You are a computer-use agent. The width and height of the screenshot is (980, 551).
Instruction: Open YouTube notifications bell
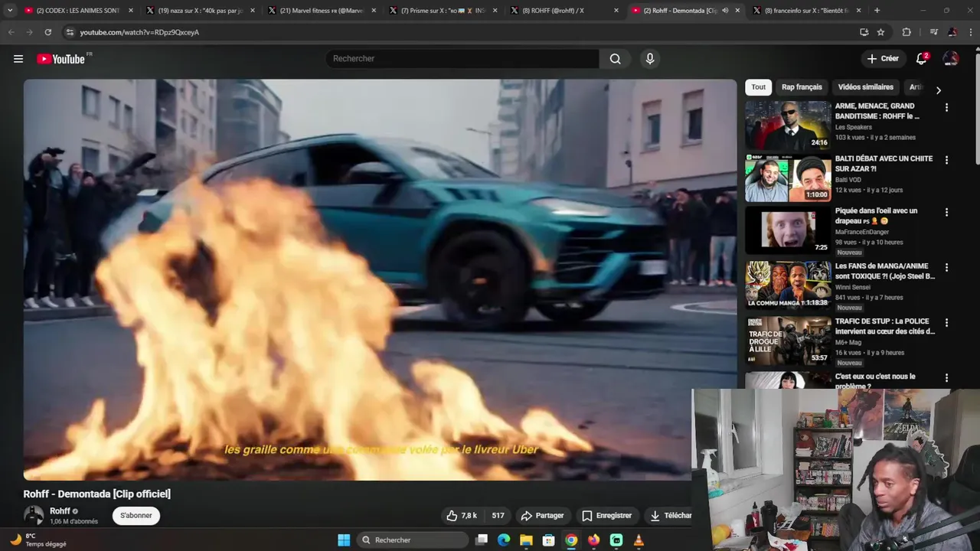coord(922,59)
